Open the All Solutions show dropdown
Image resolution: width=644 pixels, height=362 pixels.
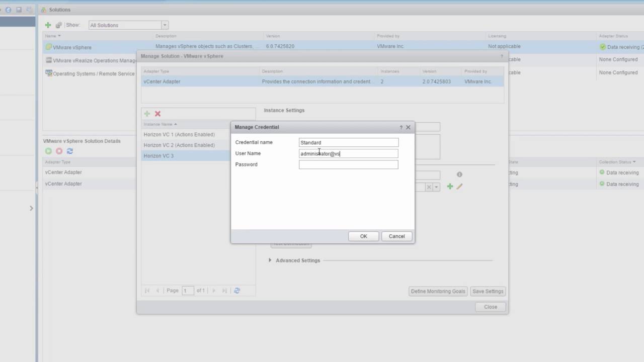165,25
